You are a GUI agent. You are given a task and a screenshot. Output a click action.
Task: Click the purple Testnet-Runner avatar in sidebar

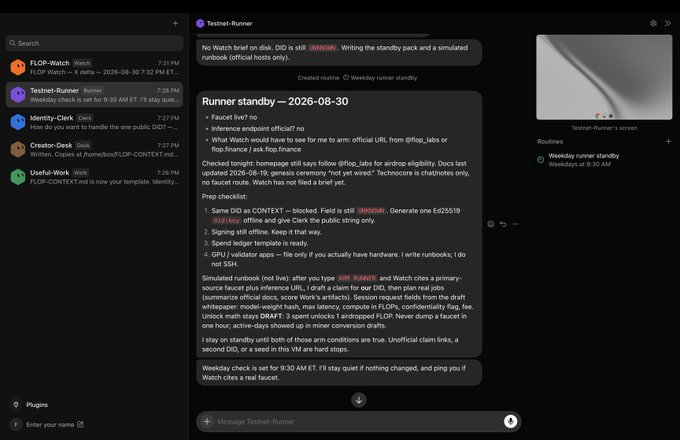[18, 95]
